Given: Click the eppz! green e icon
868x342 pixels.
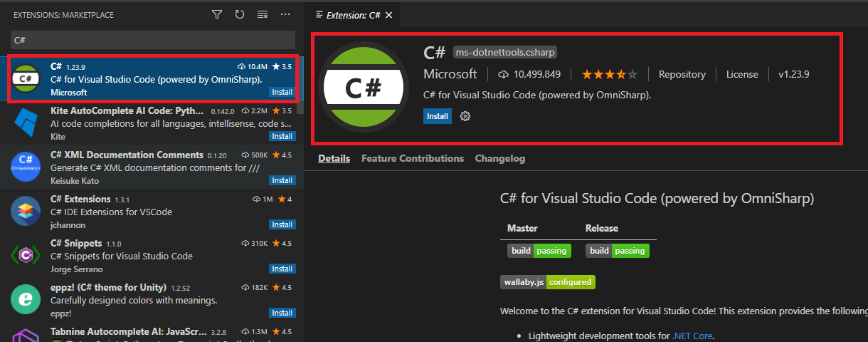Looking at the screenshot, I should 26,300.
